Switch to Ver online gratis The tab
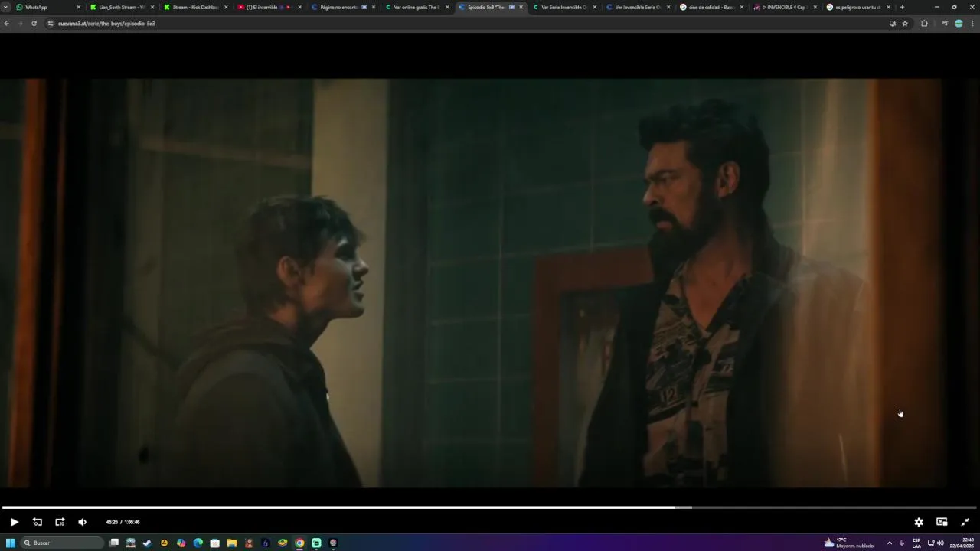This screenshot has height=551, width=980. click(416, 7)
